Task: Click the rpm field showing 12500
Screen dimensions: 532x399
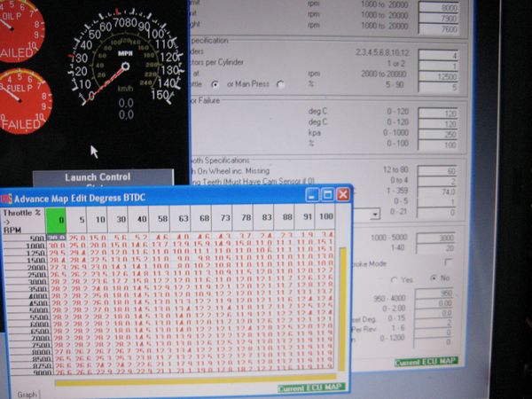Action: coord(438,76)
